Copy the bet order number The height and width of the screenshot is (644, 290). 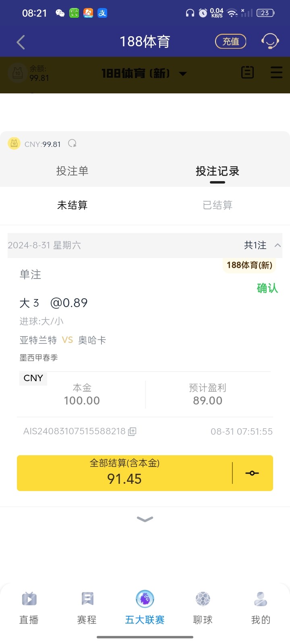(x=132, y=432)
